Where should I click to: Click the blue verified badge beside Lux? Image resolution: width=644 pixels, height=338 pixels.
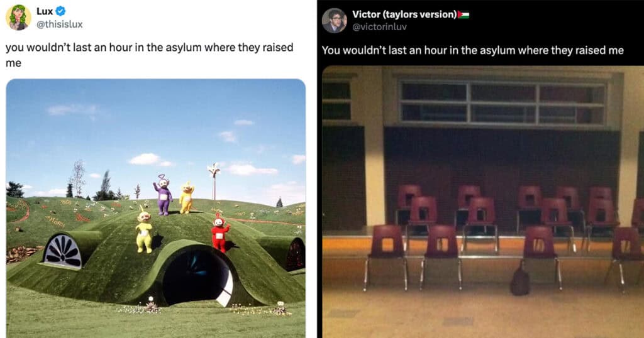click(x=60, y=11)
